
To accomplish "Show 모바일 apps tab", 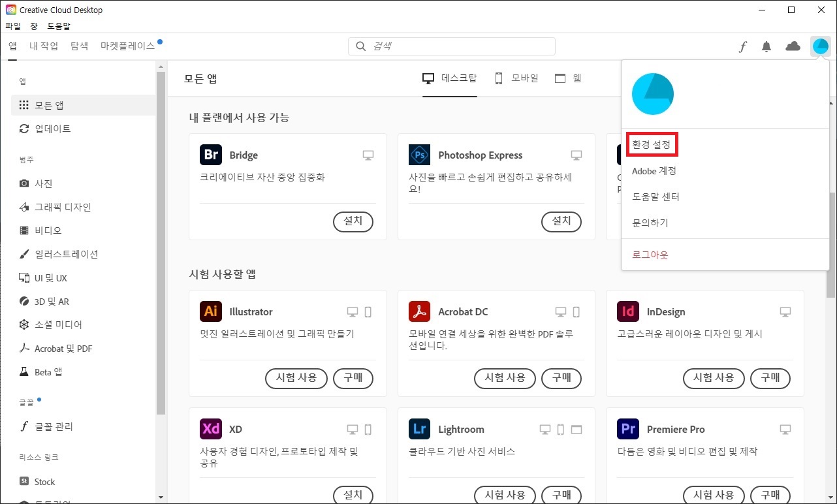I will pos(516,78).
